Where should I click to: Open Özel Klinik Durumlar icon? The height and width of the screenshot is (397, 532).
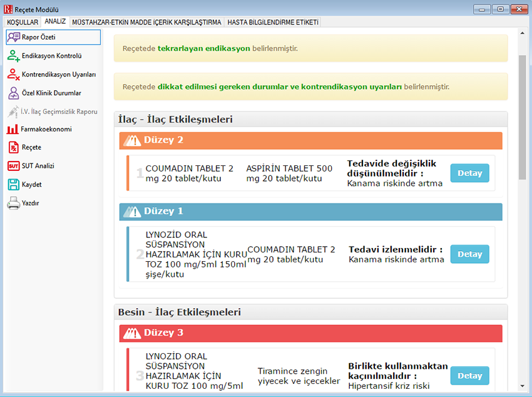(13, 93)
